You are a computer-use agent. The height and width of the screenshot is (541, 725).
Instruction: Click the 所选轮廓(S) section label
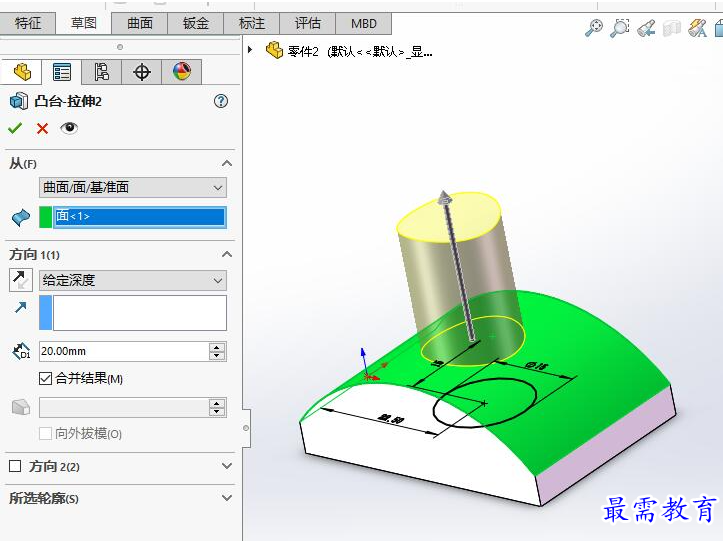(x=44, y=498)
